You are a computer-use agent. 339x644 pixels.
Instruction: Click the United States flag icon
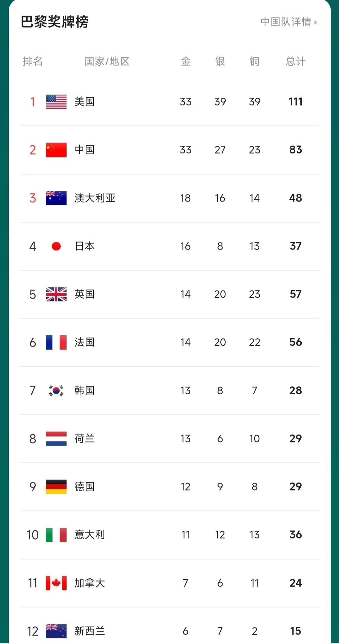56,102
